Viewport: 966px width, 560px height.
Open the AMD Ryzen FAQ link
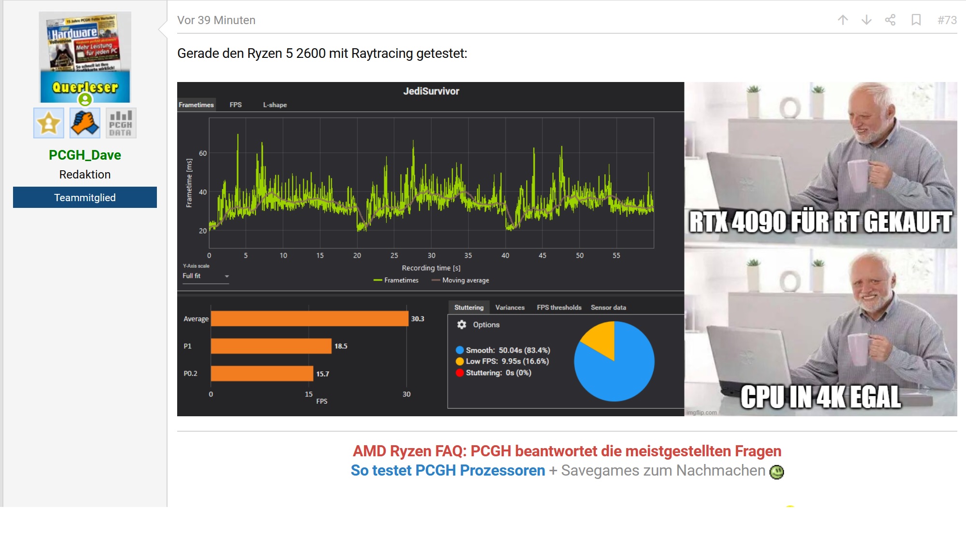(x=567, y=451)
